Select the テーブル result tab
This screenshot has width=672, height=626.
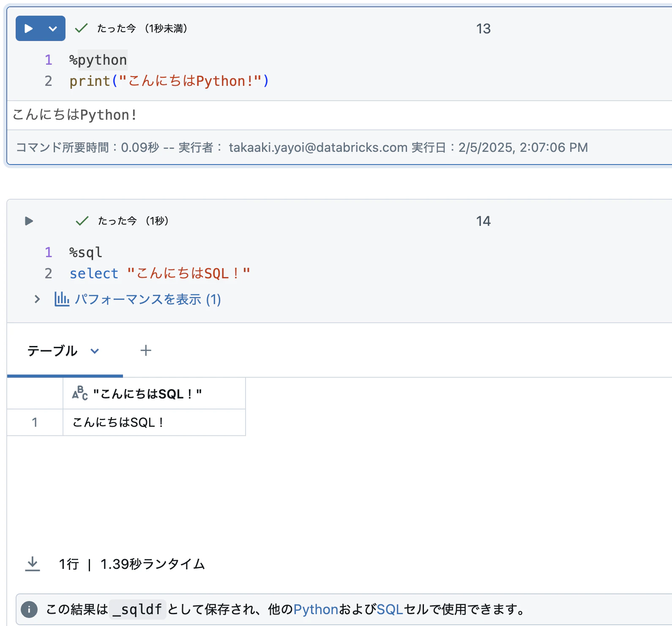(x=52, y=351)
